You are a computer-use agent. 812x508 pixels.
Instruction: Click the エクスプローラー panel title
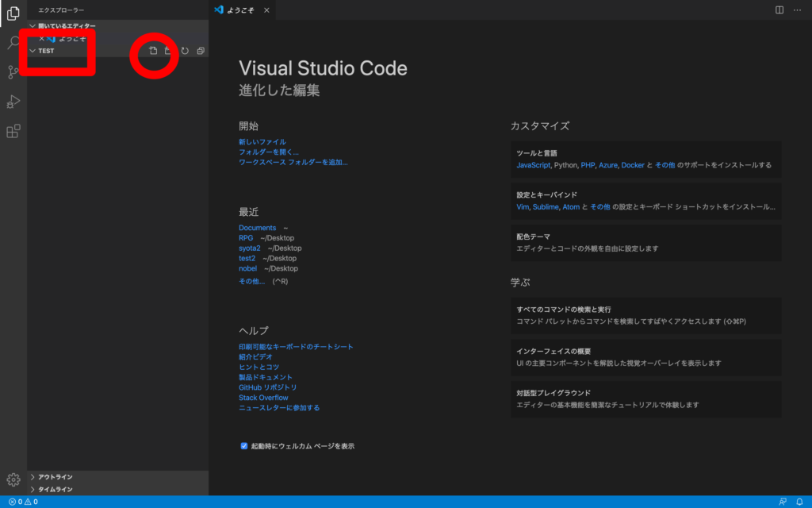pos(61,10)
